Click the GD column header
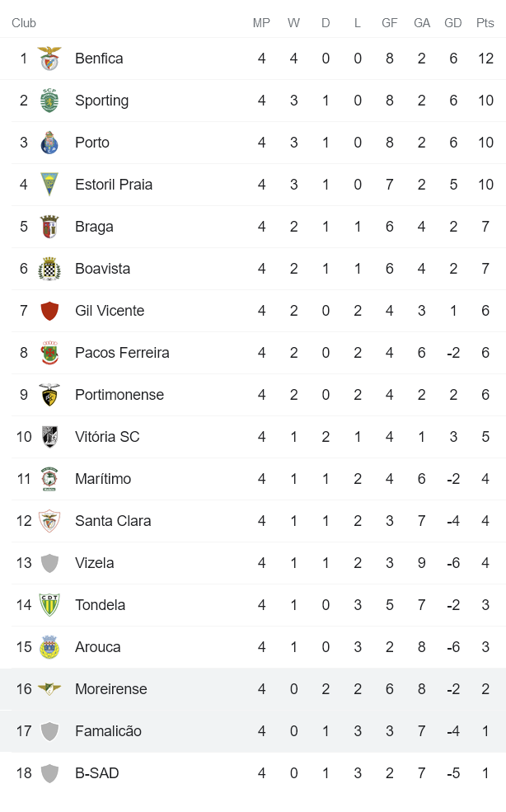Screen dimensions: 506x812 coord(453,23)
